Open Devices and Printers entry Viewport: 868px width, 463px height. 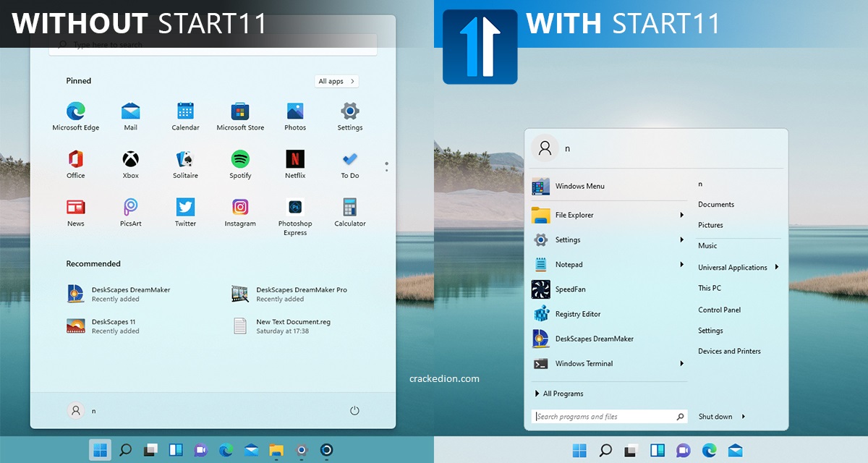(x=729, y=352)
